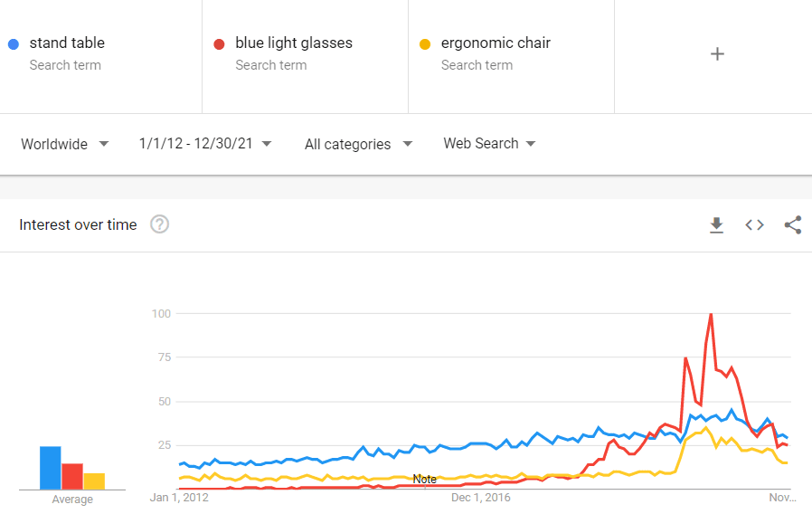
Task: Edit the ergonomic chair search term
Action: click(496, 43)
